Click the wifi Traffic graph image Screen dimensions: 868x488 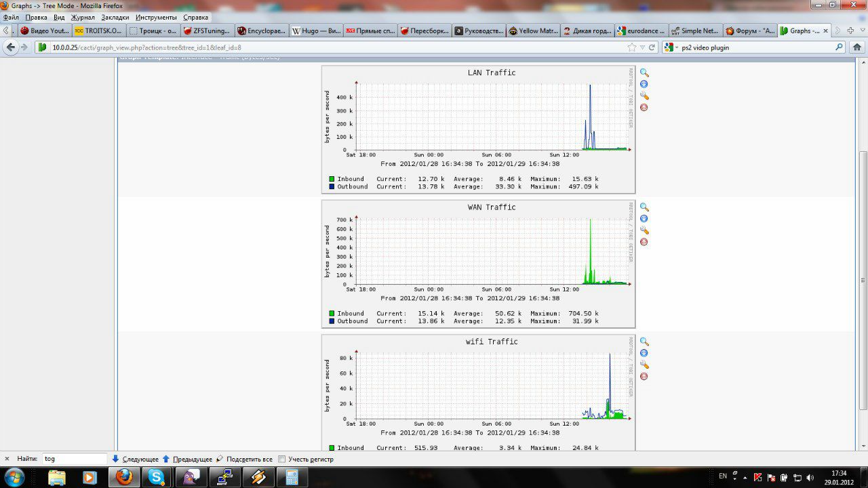pyautogui.click(x=479, y=392)
